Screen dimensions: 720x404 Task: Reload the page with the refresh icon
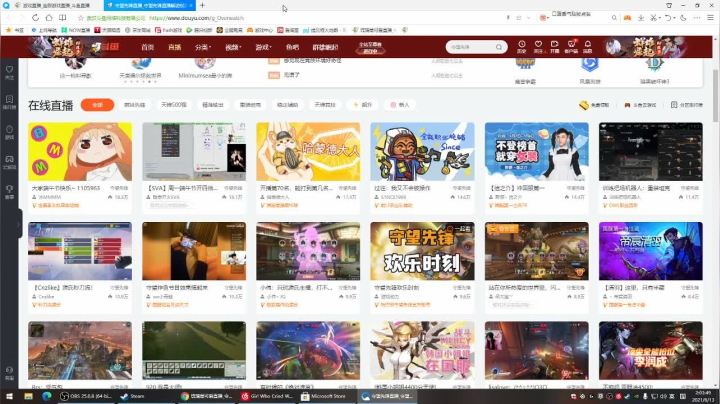coord(35,17)
